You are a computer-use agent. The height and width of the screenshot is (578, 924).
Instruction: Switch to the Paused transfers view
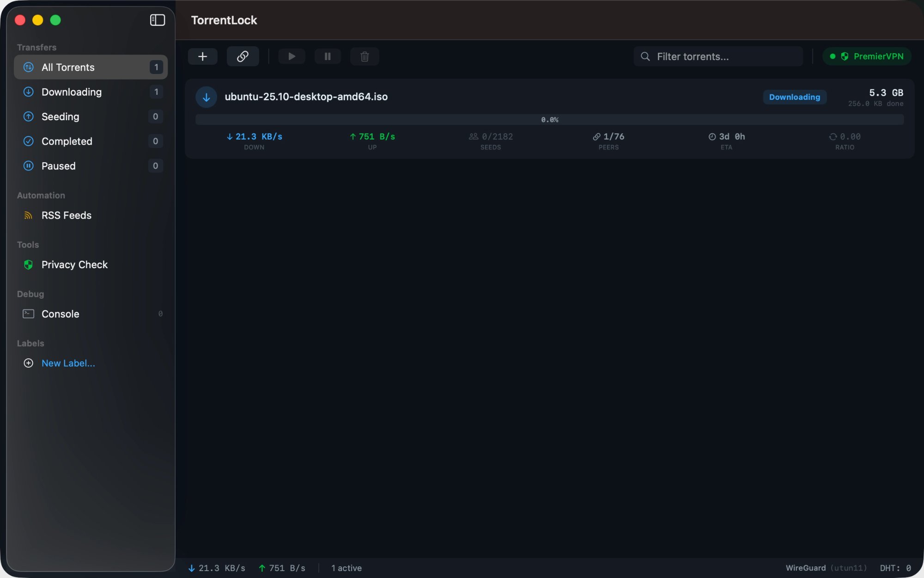click(58, 166)
